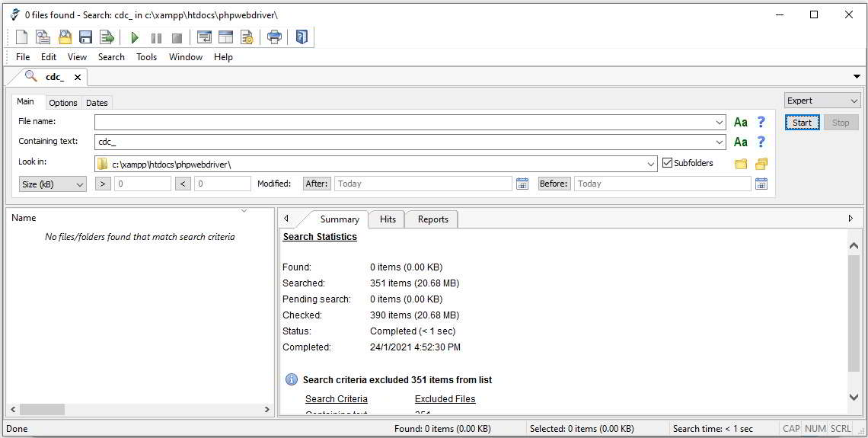Click the Name column sort chevron
868x438 pixels.
pos(244,211)
